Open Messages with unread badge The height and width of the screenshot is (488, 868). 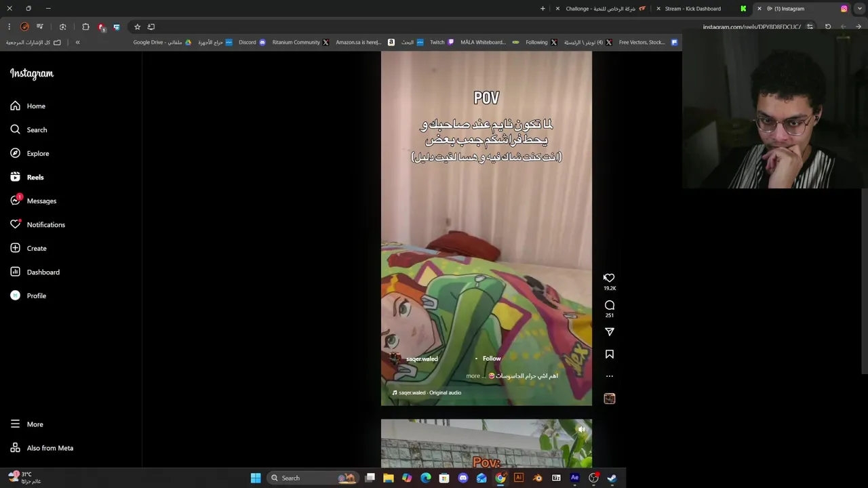coord(33,201)
